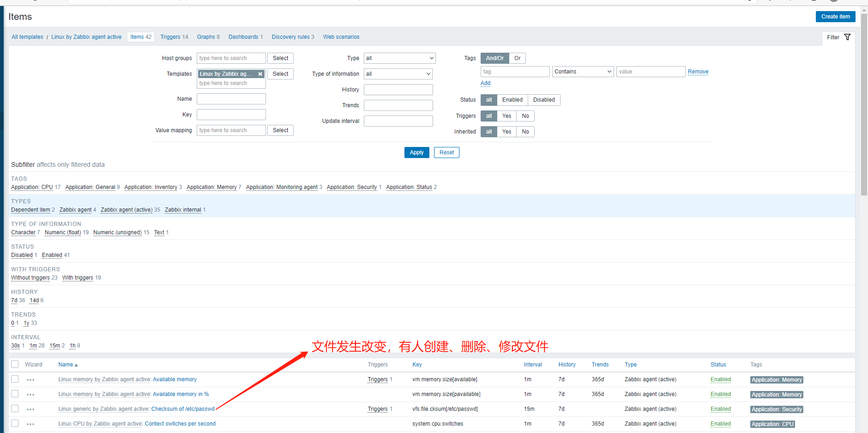The image size is (868, 433).
Task: Open wizard menu for Available memory in % row
Action: coord(30,395)
